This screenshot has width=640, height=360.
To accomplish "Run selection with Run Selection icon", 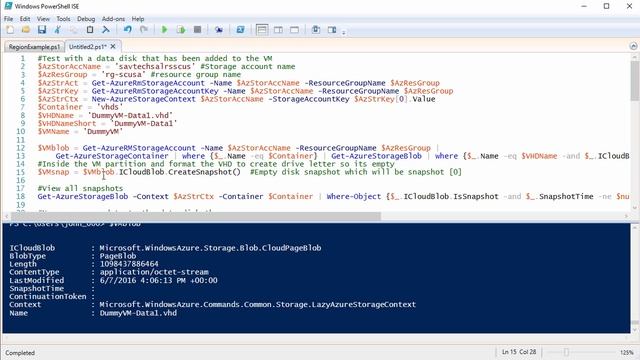I will (181, 30).
